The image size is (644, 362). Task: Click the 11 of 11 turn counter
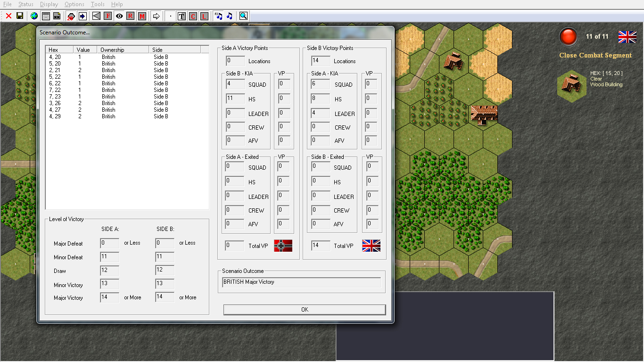[x=597, y=36]
